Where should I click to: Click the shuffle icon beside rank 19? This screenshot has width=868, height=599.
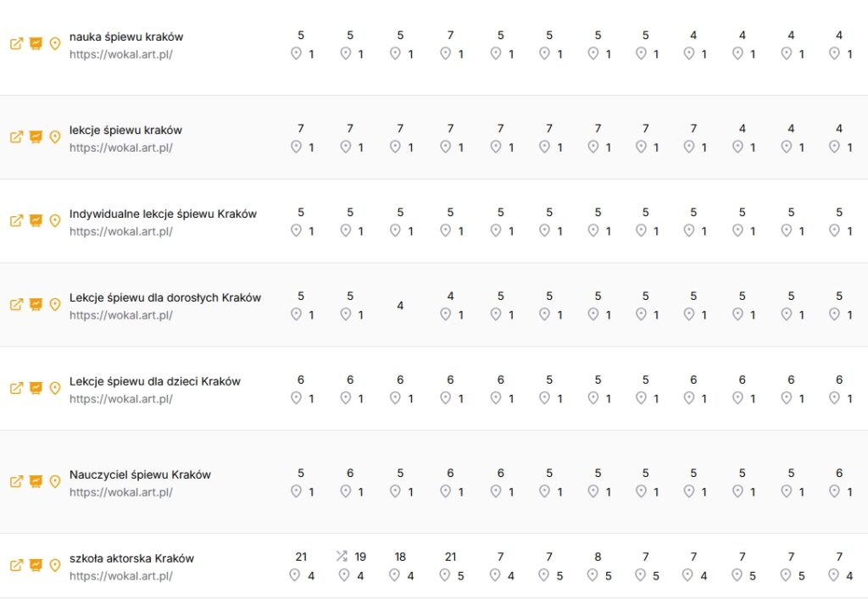[x=342, y=557]
